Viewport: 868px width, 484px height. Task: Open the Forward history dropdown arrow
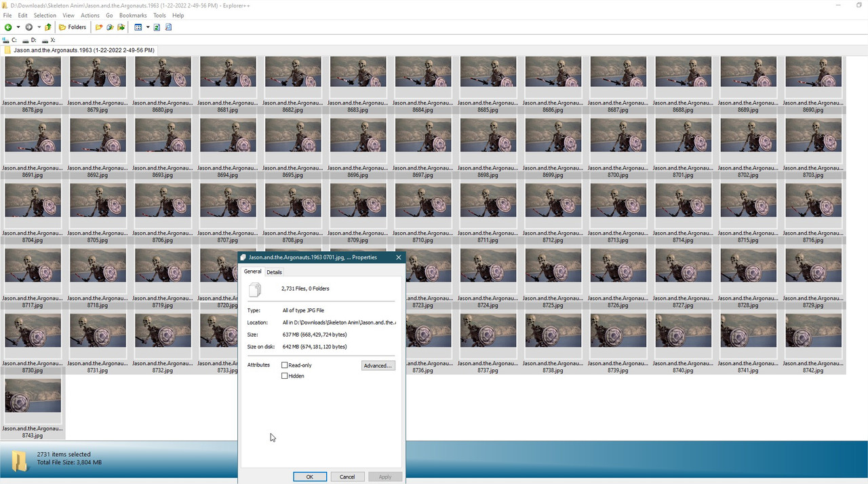pyautogui.click(x=39, y=27)
